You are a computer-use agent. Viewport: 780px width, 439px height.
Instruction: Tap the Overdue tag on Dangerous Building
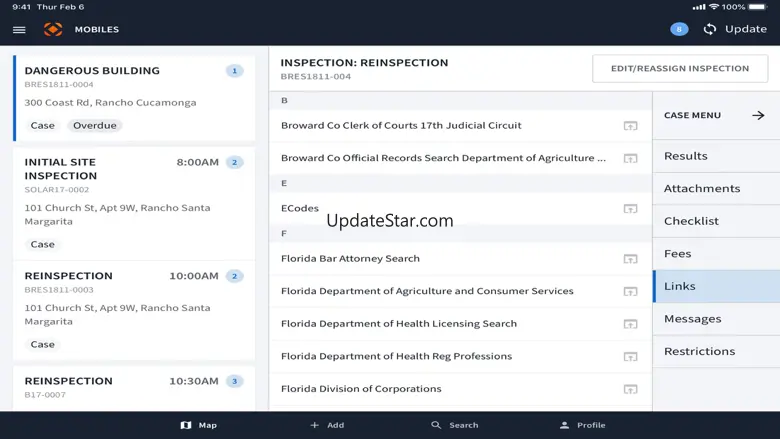click(x=95, y=125)
